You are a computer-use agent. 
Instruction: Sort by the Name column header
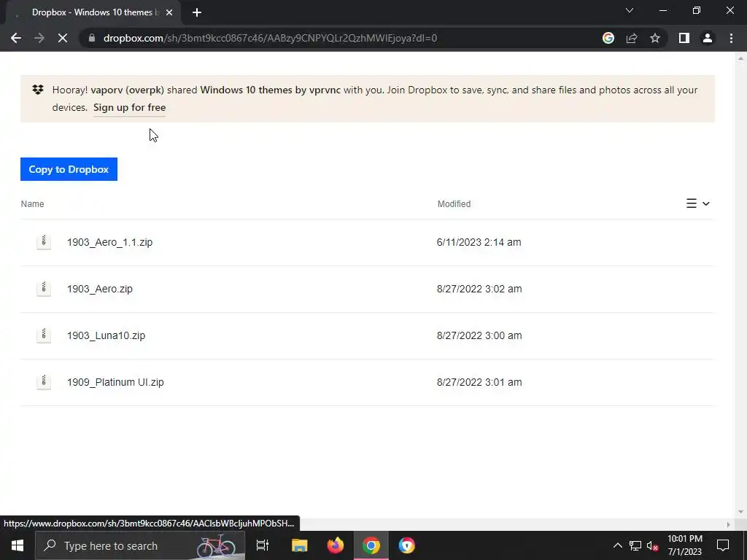[32, 204]
